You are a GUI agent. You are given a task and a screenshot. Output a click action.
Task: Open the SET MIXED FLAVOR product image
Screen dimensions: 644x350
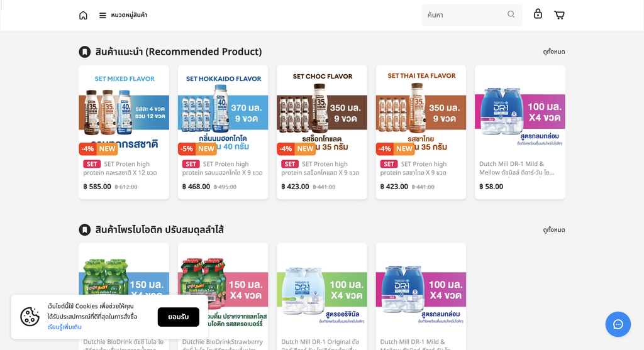(124, 111)
